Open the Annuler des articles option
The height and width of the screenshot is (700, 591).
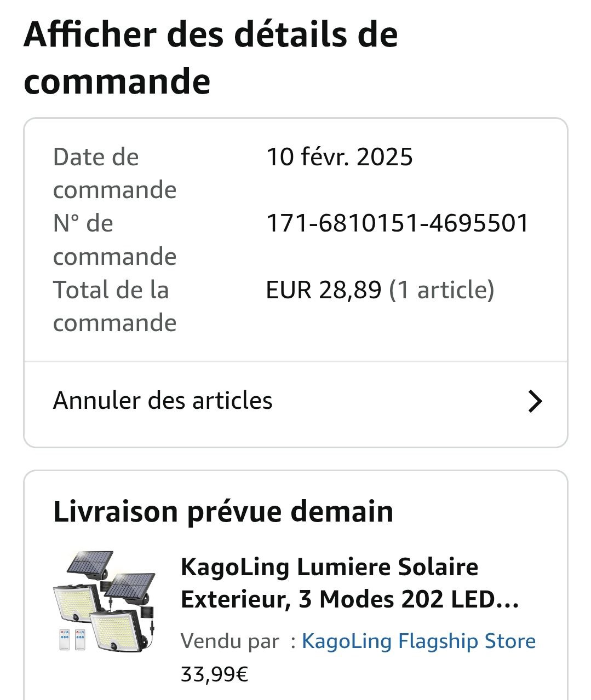(163, 401)
